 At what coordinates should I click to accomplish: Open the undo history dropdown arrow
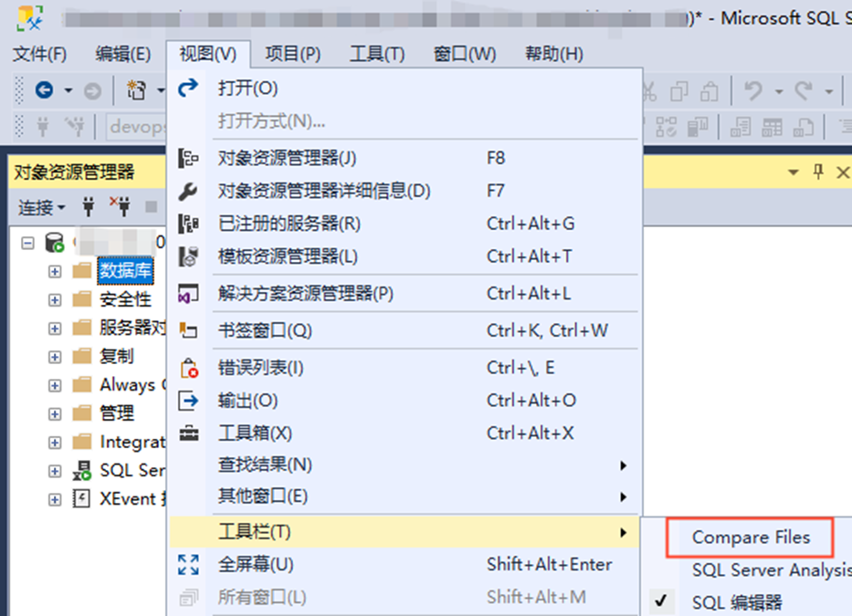pos(779,91)
